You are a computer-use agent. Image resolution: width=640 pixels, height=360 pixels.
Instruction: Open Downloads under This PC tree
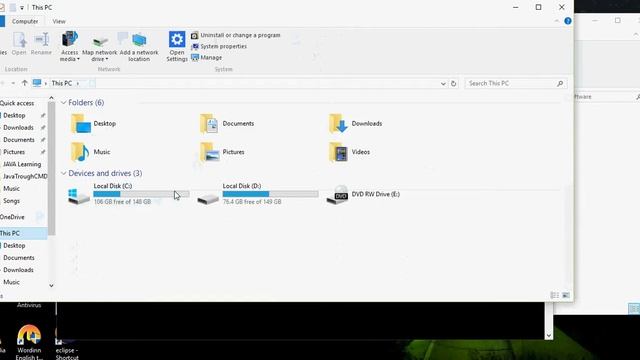[x=18, y=270]
